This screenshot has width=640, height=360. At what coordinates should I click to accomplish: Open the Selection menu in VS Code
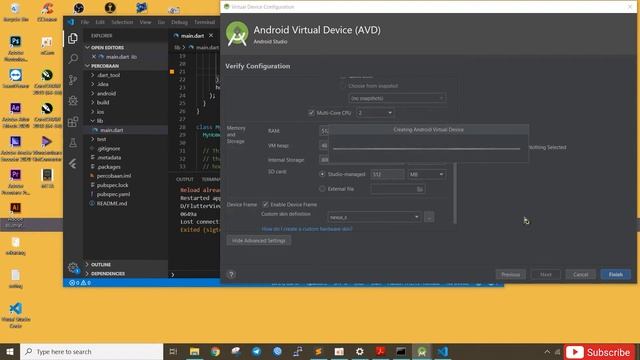[x=122, y=22]
